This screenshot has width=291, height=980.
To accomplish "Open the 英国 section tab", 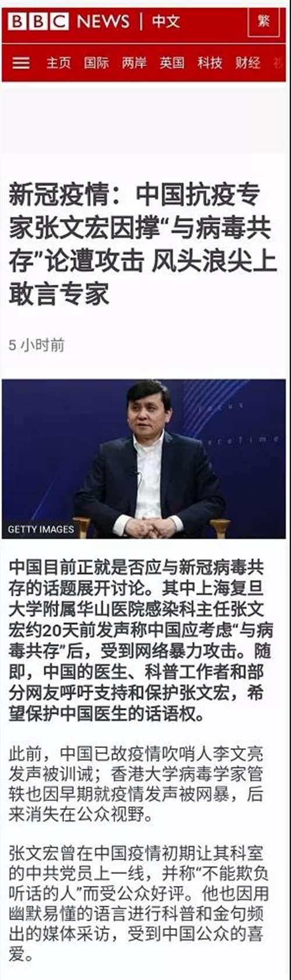I will point(172,62).
